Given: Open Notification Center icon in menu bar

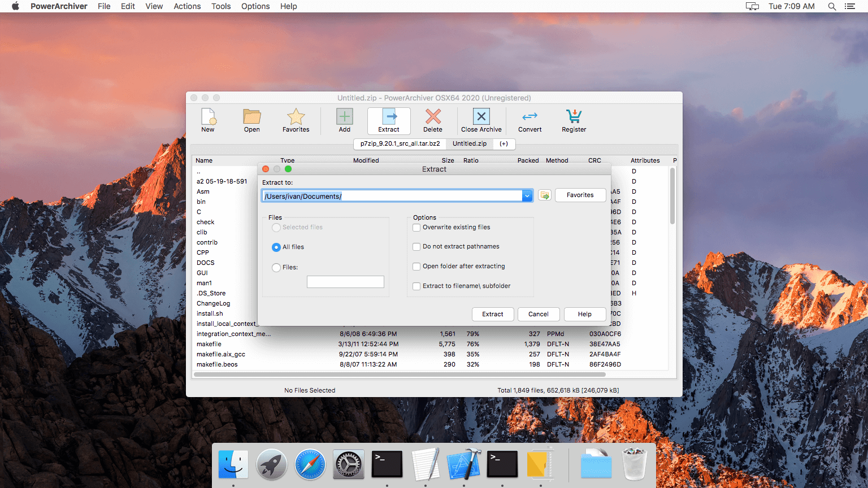Looking at the screenshot, I should pos(850,6).
